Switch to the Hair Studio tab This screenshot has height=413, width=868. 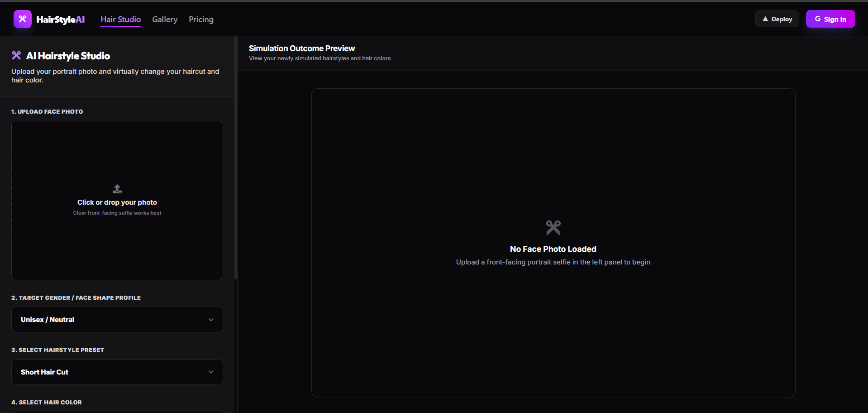point(120,19)
